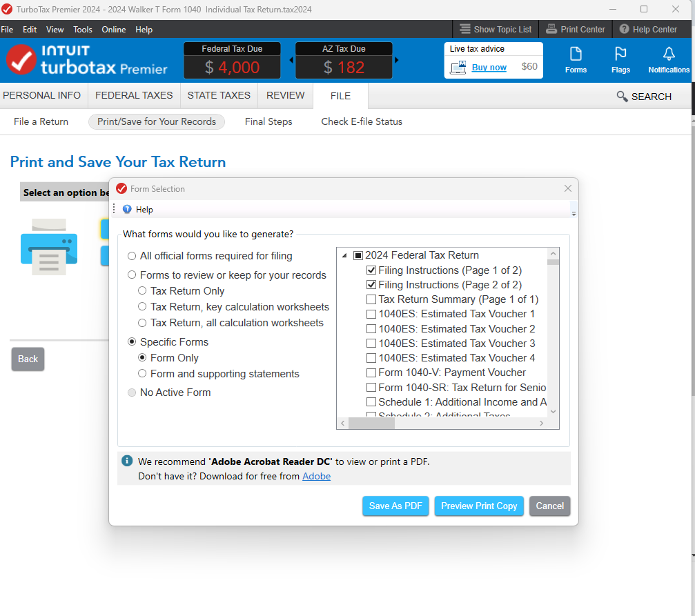Check 1040ES Estimated Tax Voucher 3

(371, 344)
